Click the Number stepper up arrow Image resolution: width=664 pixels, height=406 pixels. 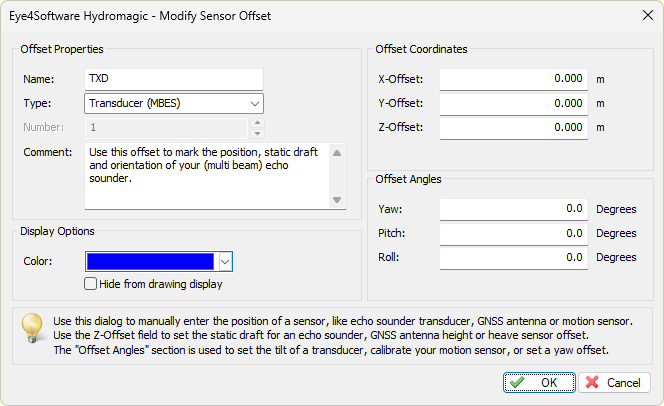tap(257, 123)
